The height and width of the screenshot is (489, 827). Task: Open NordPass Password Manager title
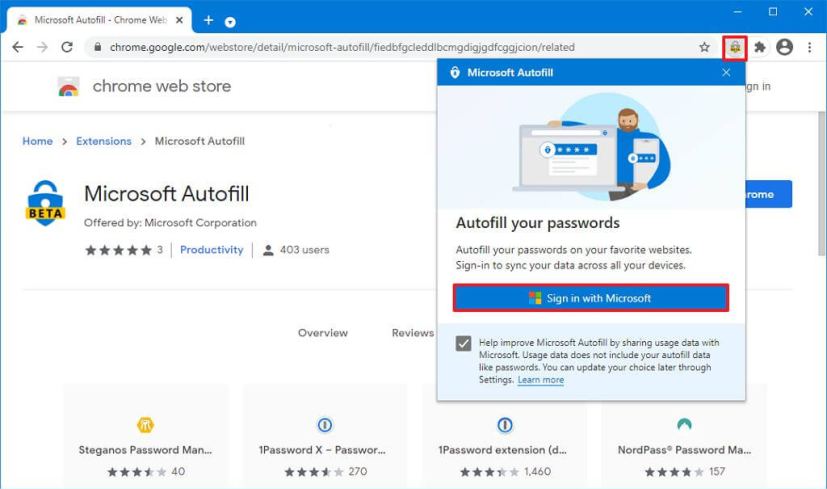[x=685, y=450]
